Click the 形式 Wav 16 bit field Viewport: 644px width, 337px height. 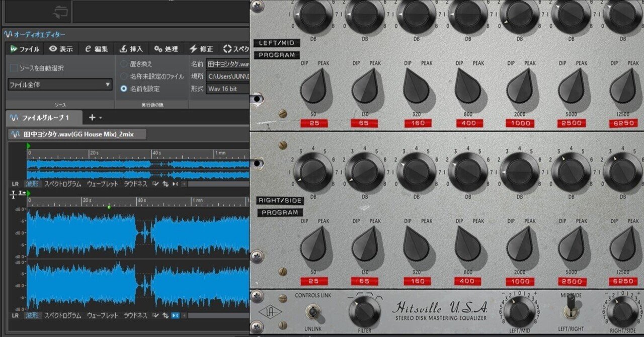click(x=228, y=89)
